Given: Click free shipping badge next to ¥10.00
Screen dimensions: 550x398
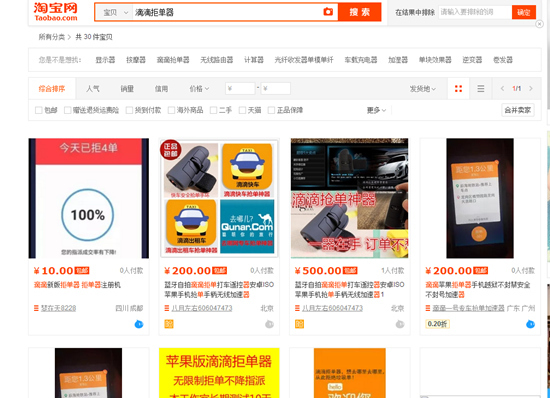Looking at the screenshot, I should click(x=82, y=271).
